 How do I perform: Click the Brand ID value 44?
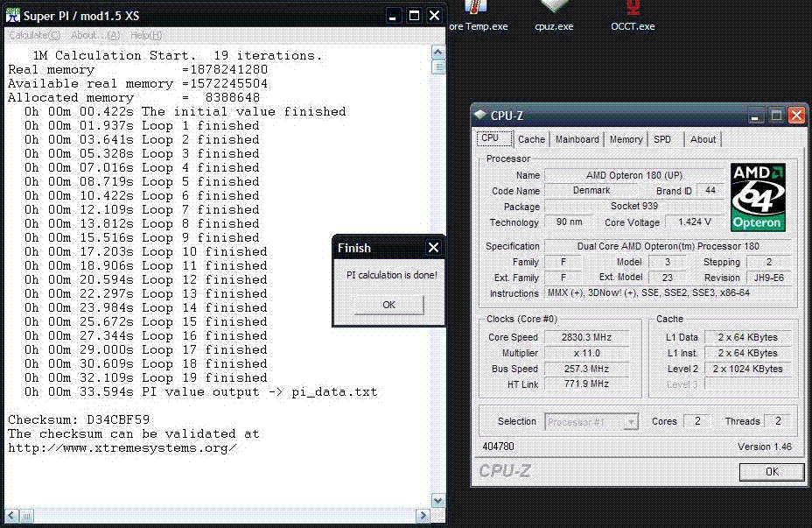tap(710, 190)
